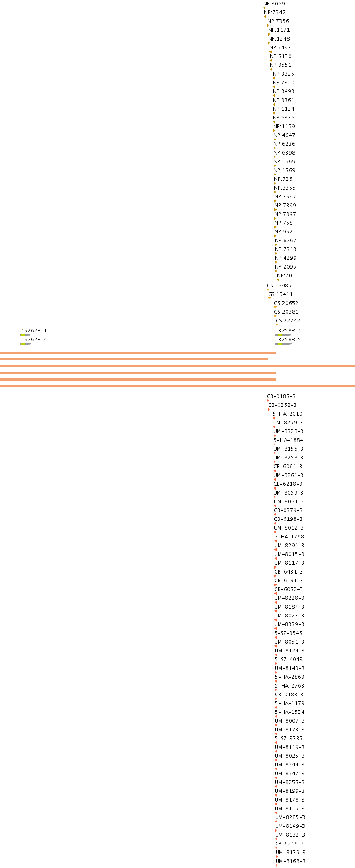
Task: Select the 15262R-1 amplicon label
Action: tap(34, 331)
